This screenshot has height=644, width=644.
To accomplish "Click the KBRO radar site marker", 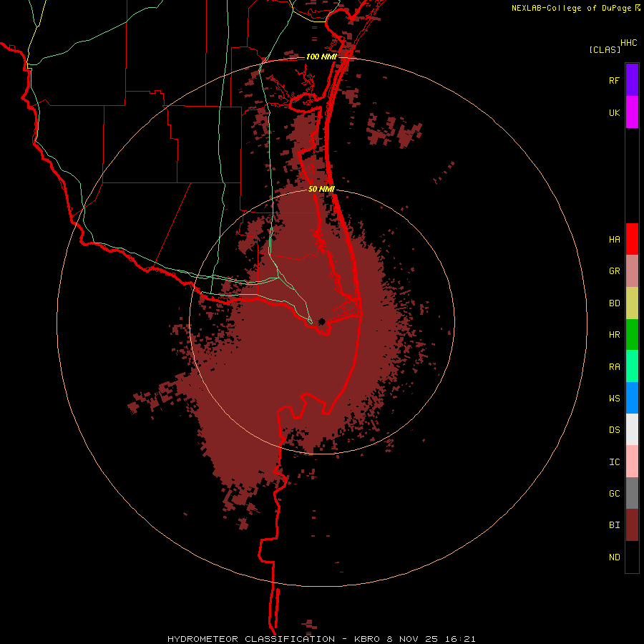I will (322, 321).
